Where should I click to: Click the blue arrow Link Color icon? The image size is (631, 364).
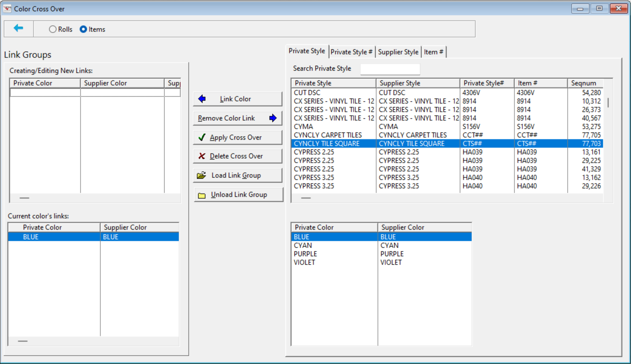coord(202,98)
